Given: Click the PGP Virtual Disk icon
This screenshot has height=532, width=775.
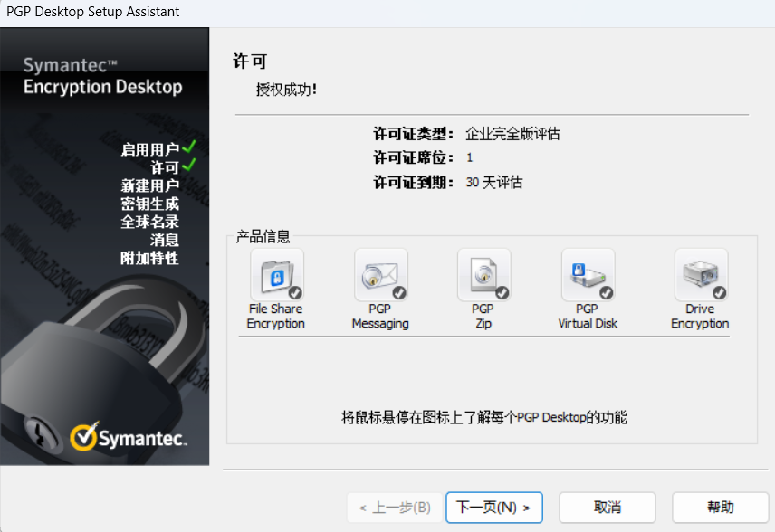Looking at the screenshot, I should click(x=588, y=275).
